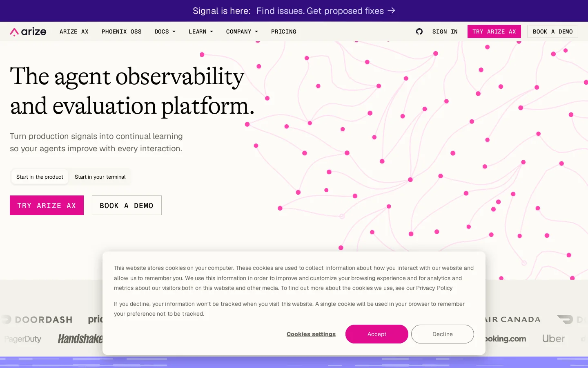Click the hero Book a Demo button
The height and width of the screenshot is (368, 588).
click(127, 205)
